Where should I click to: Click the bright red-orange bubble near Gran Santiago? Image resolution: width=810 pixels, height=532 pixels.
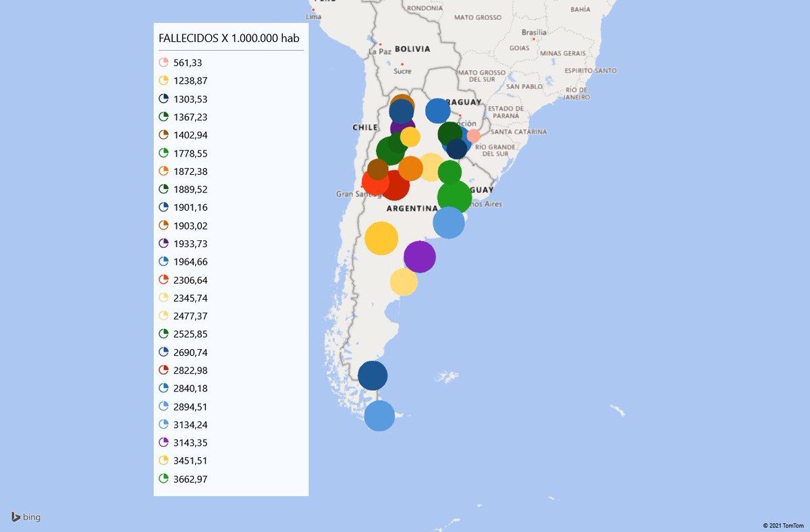[375, 182]
